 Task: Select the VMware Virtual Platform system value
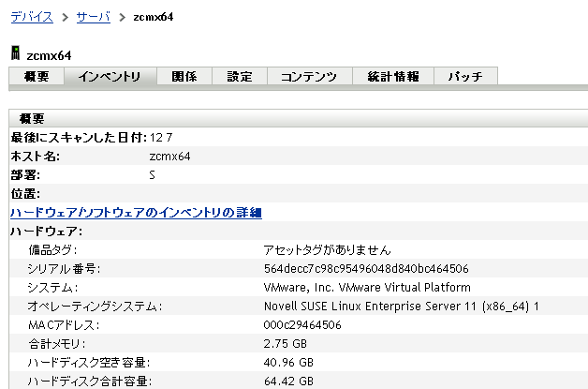click(367, 288)
